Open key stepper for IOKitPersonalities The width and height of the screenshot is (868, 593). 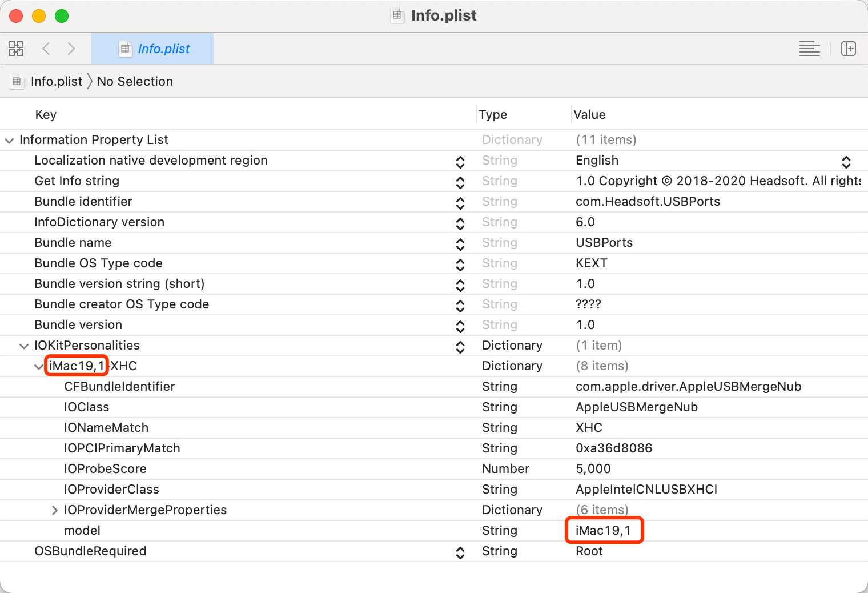click(x=460, y=347)
